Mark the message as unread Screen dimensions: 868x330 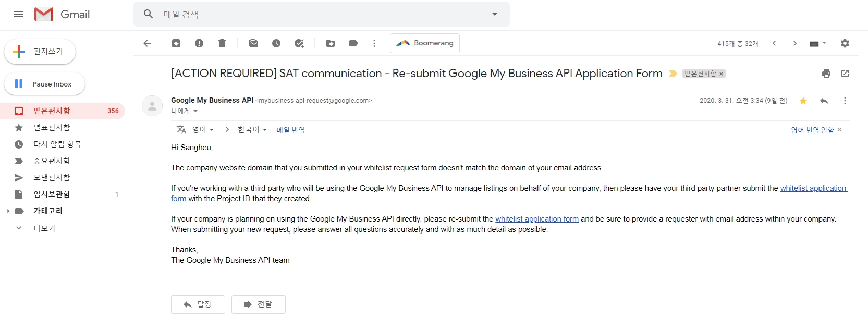pyautogui.click(x=253, y=43)
